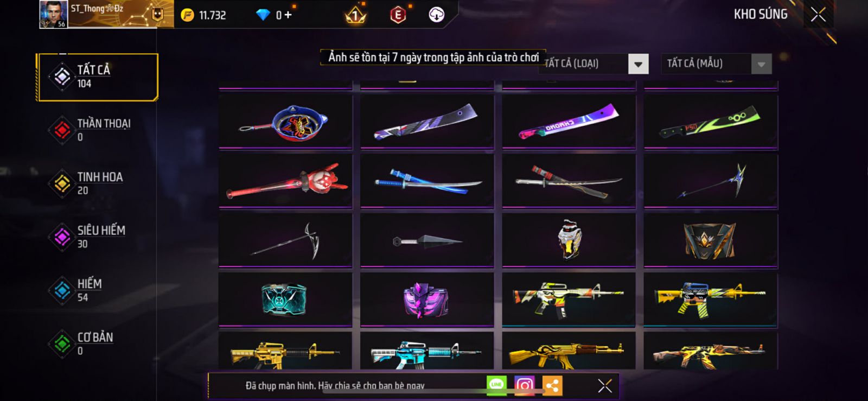Dismiss the screenshot share notification bar
868x401 pixels.
[605, 386]
